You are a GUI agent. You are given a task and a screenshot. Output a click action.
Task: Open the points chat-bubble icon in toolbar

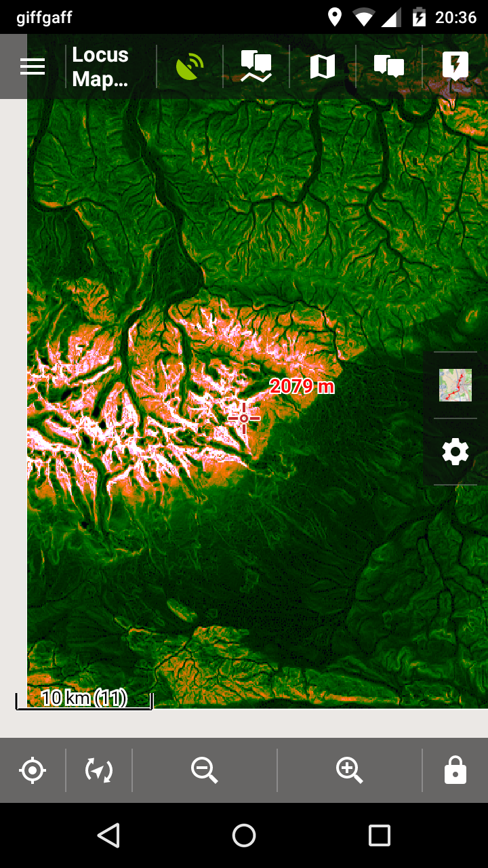point(389,66)
